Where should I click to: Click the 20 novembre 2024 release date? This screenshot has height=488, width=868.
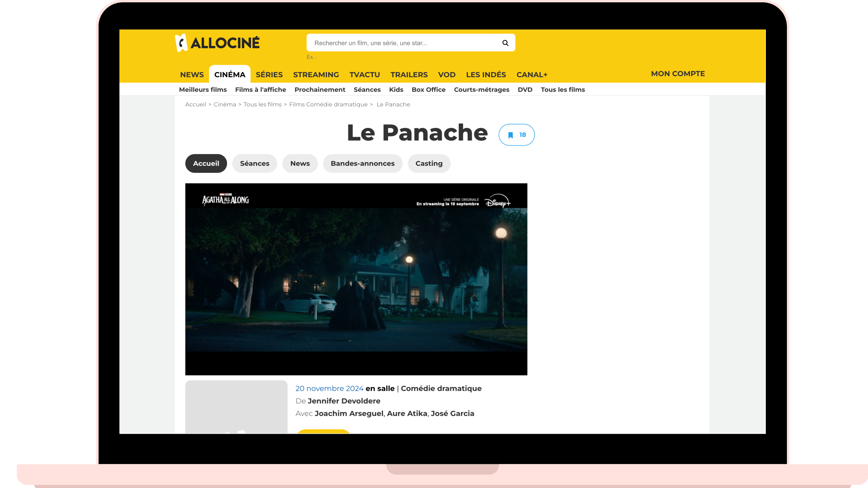(x=329, y=388)
